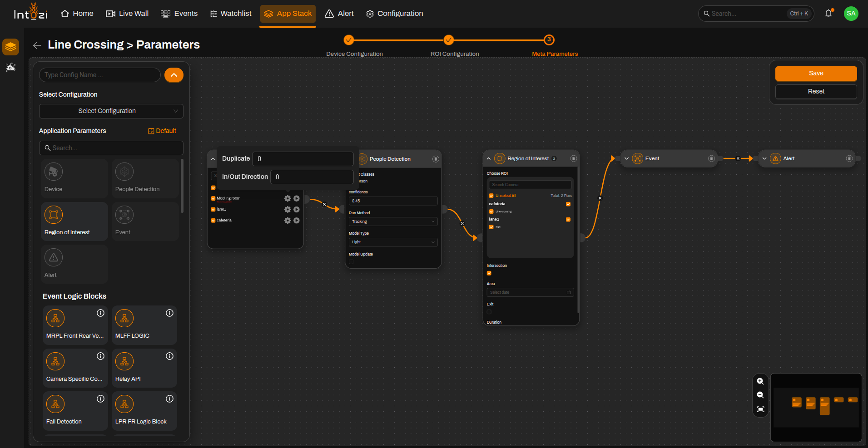
Task: Click the Device Configuration step marker
Action: click(x=348, y=40)
